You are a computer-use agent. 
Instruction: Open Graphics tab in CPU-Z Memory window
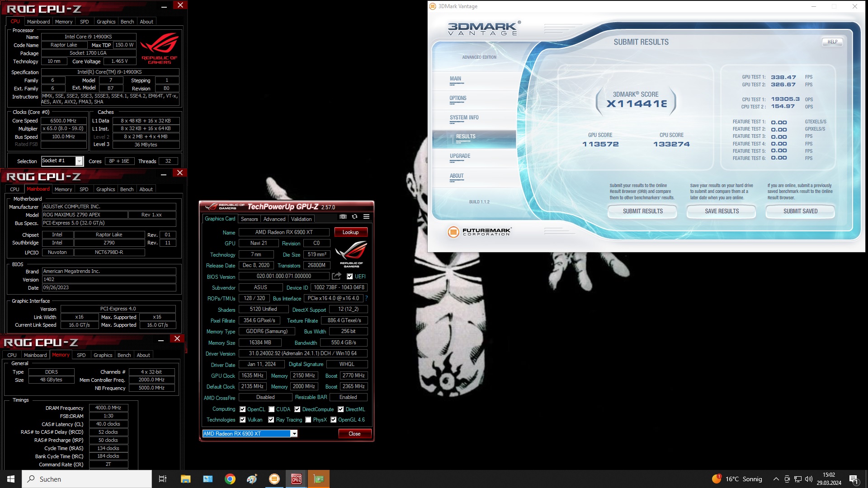(x=103, y=355)
